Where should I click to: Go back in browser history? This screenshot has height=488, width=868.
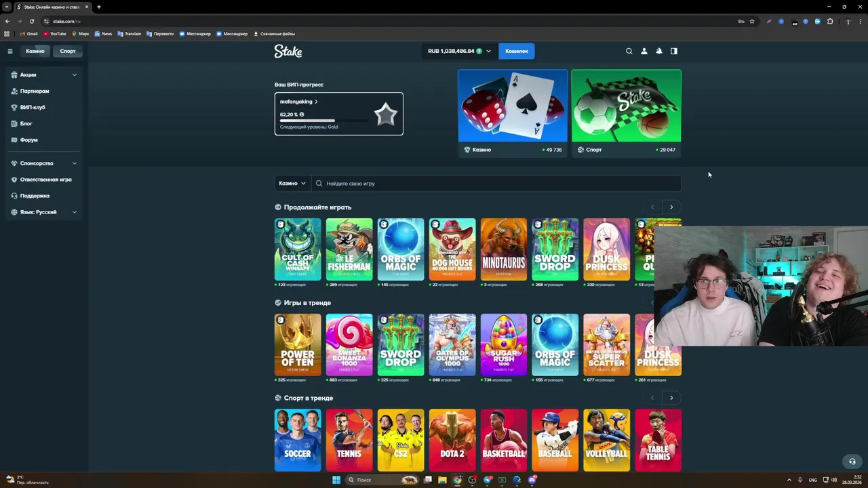point(7,21)
